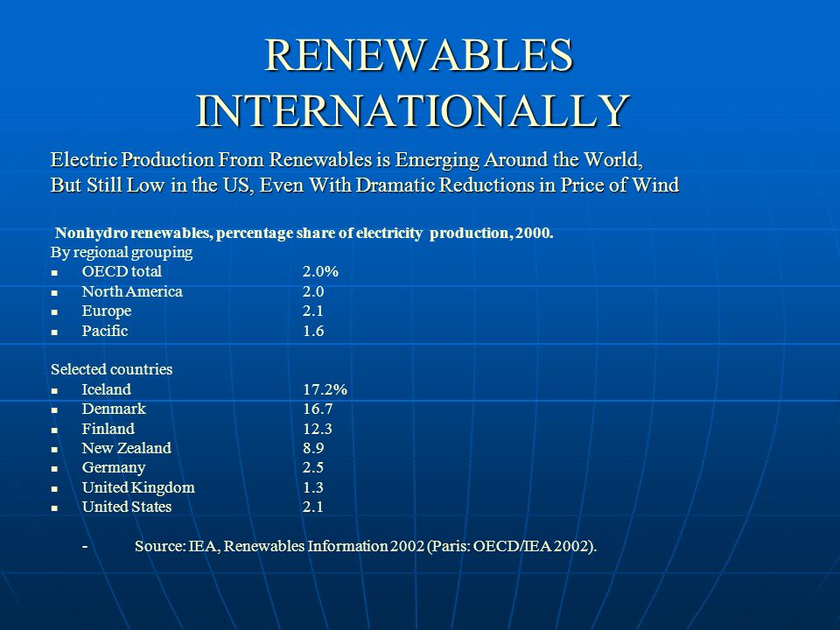Click the 1.3 value beside United Kingdom
Screen dimensions: 840x630
pyautogui.click(x=313, y=487)
